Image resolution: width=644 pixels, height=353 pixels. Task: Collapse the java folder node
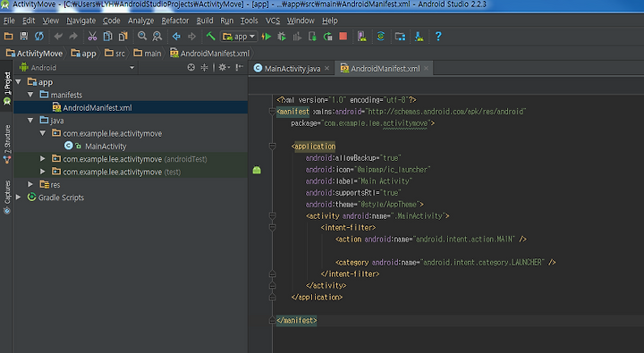[x=30, y=121]
